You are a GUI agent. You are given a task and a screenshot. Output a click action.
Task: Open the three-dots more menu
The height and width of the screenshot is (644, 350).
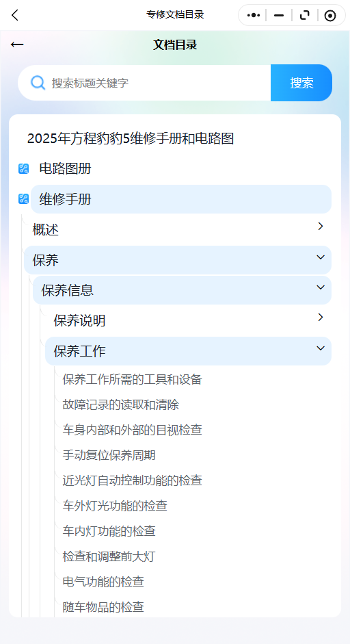pos(254,15)
